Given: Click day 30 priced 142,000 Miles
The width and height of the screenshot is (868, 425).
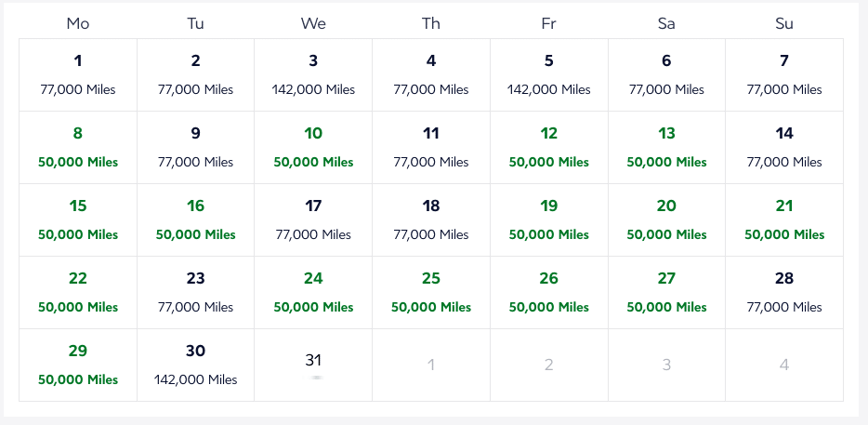Looking at the screenshot, I should pos(195,365).
